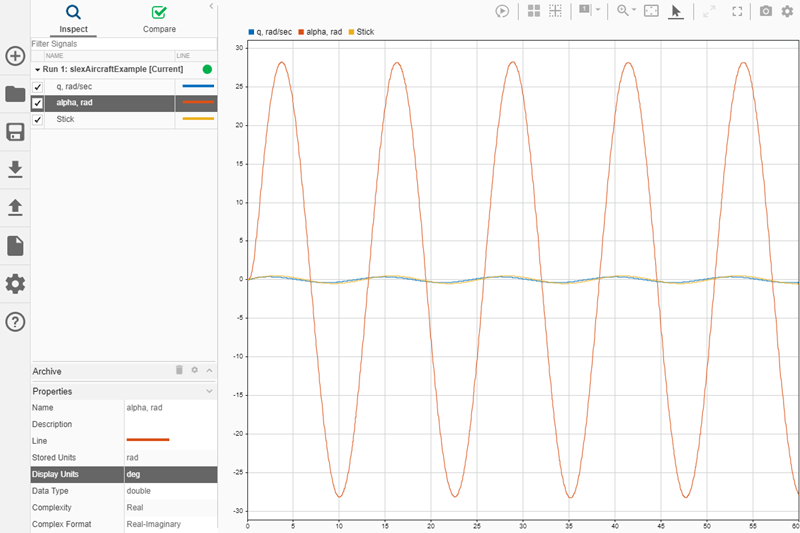Click the Data Type value double
The image size is (800, 533).
point(138,491)
